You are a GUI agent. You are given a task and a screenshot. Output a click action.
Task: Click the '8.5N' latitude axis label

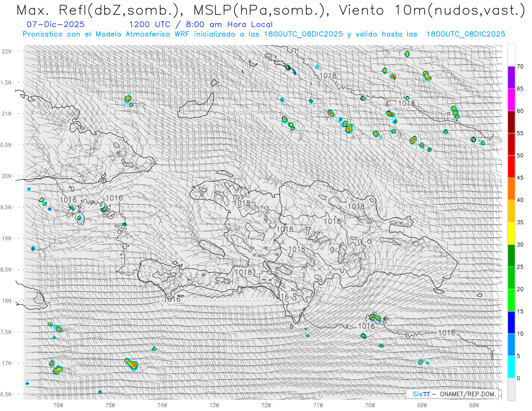[x=6, y=270]
